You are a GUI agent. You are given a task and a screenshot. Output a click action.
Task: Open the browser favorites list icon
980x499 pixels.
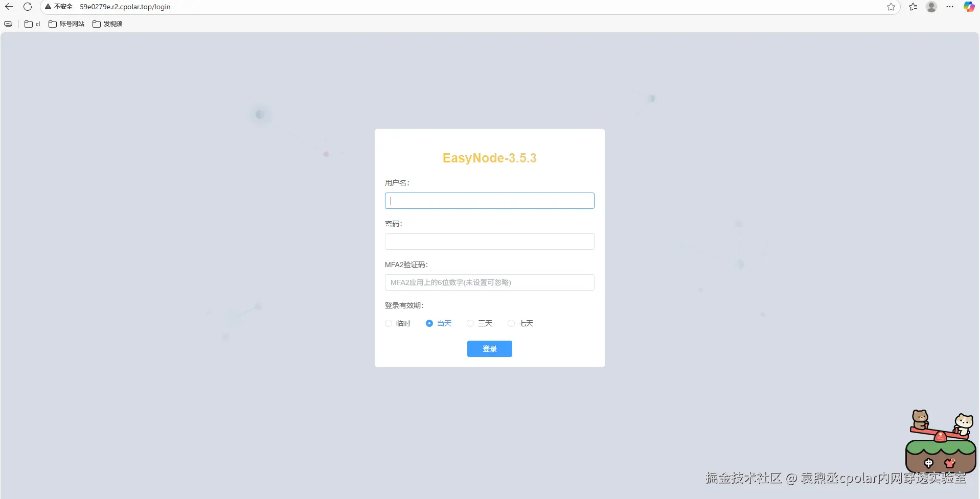pyautogui.click(x=913, y=7)
